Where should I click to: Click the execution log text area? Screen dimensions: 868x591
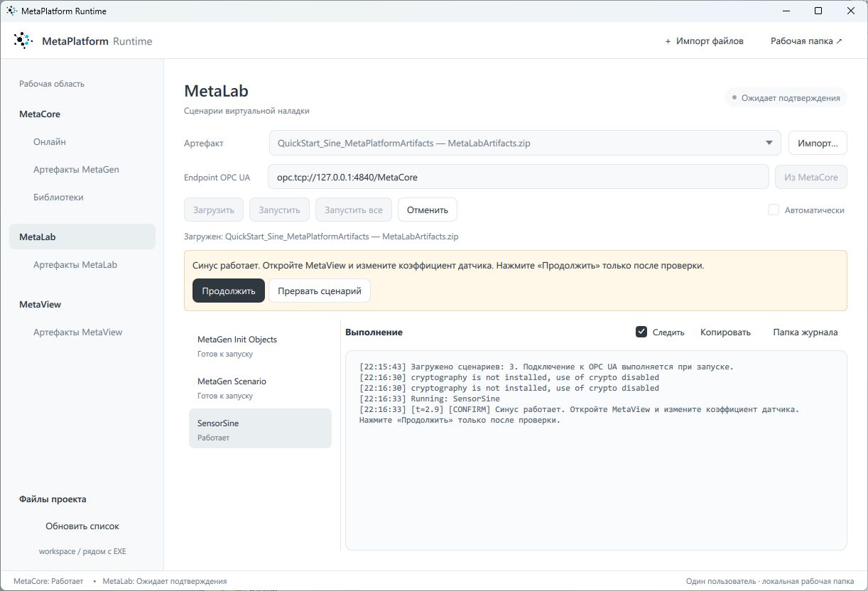coord(596,450)
